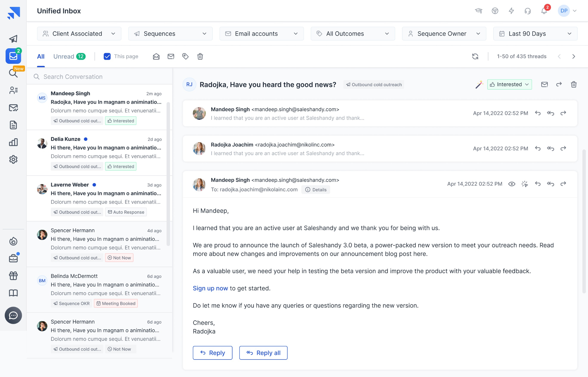The height and width of the screenshot is (377, 588).
Task: Open Email accounts filter dropdown
Action: (262, 34)
